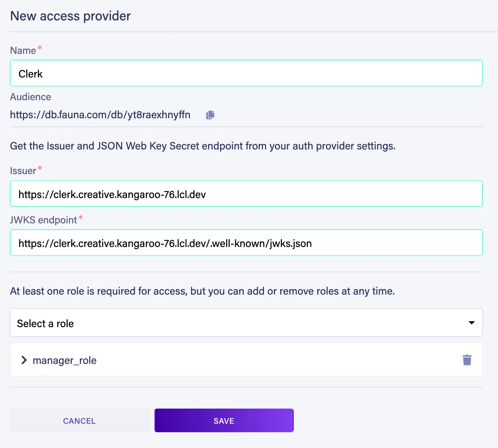The height and width of the screenshot is (448, 498).
Task: Click the copy icon beside the database URL
Action: coord(210,115)
